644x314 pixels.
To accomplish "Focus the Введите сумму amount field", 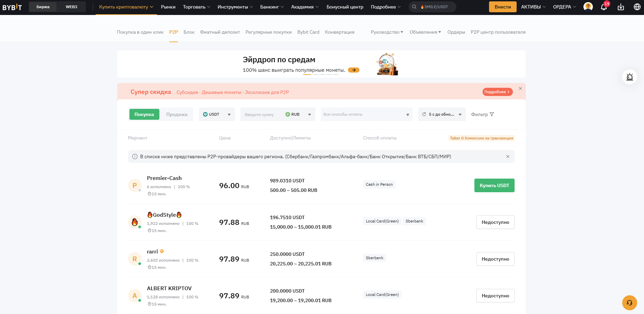I will (262, 114).
